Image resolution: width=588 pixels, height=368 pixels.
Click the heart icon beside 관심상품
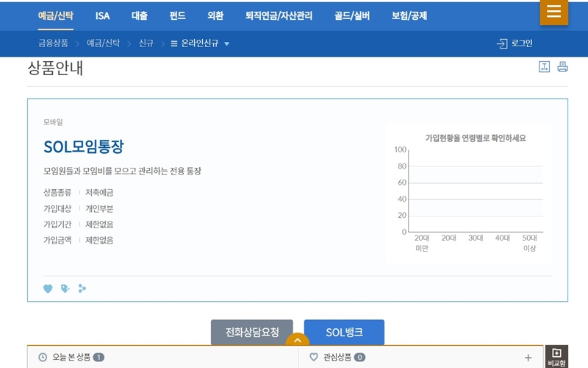tap(314, 357)
